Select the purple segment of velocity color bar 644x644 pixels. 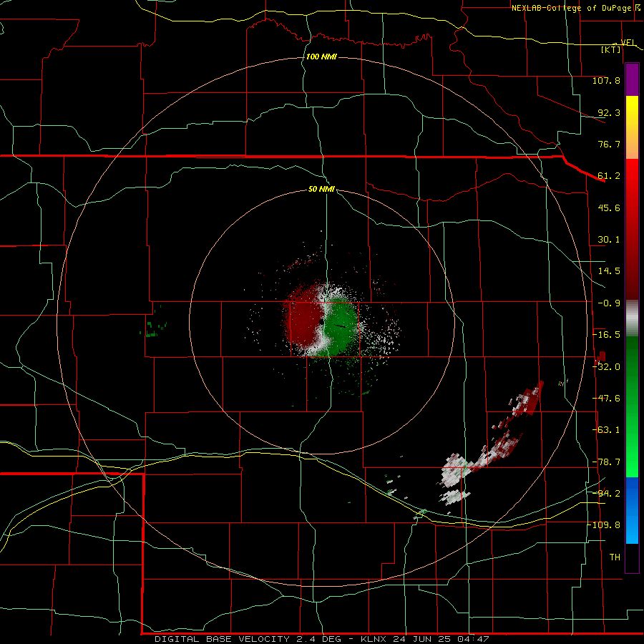point(632,79)
